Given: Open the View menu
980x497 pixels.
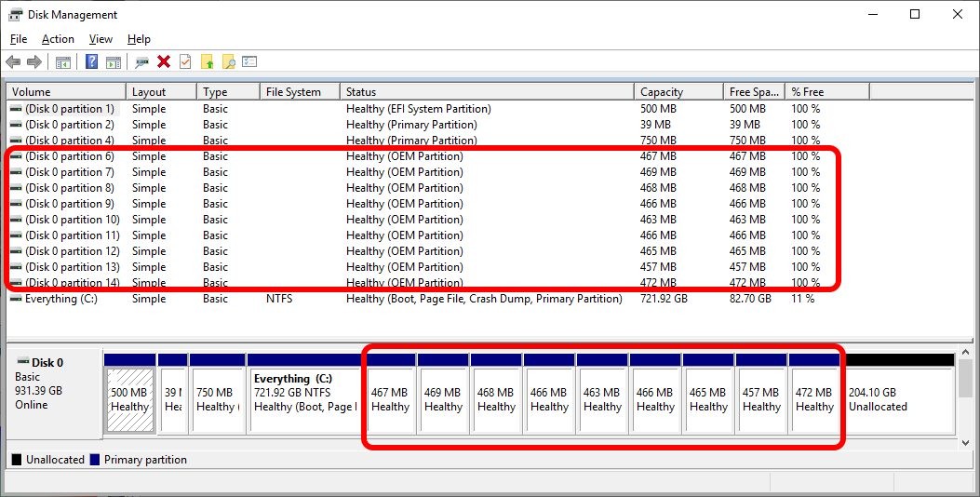Looking at the screenshot, I should click(x=101, y=39).
